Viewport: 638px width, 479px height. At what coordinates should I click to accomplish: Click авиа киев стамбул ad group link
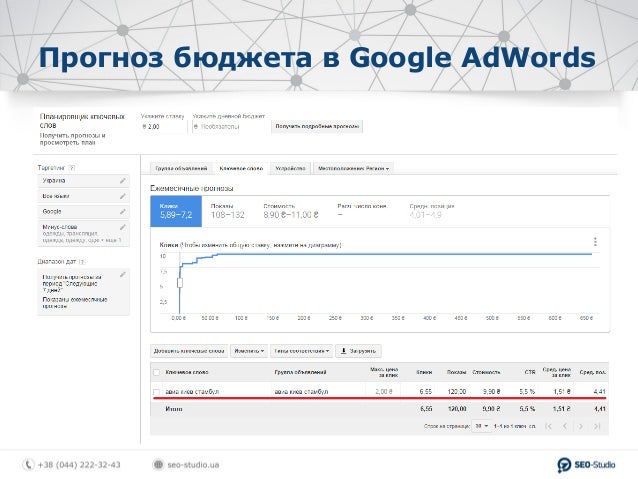pos(301,392)
